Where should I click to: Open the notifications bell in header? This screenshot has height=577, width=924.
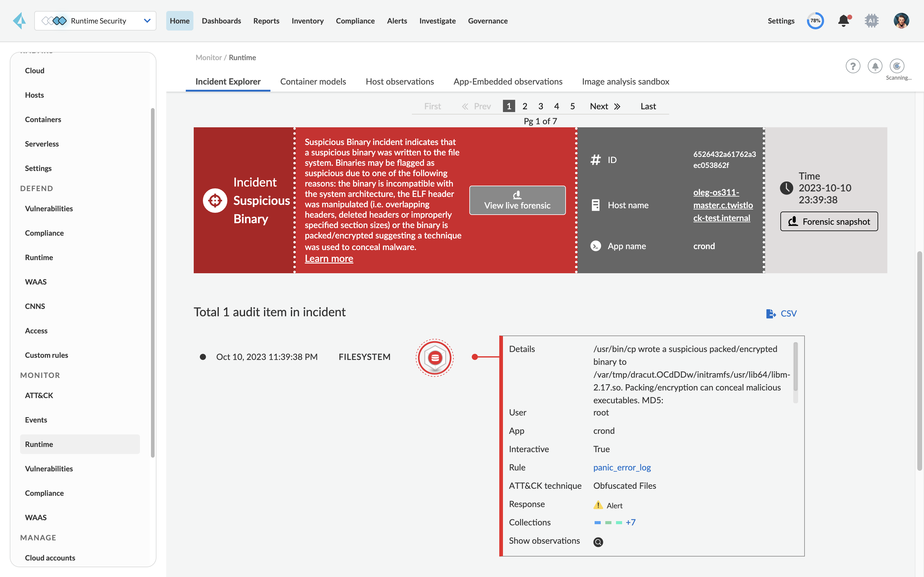pos(844,21)
